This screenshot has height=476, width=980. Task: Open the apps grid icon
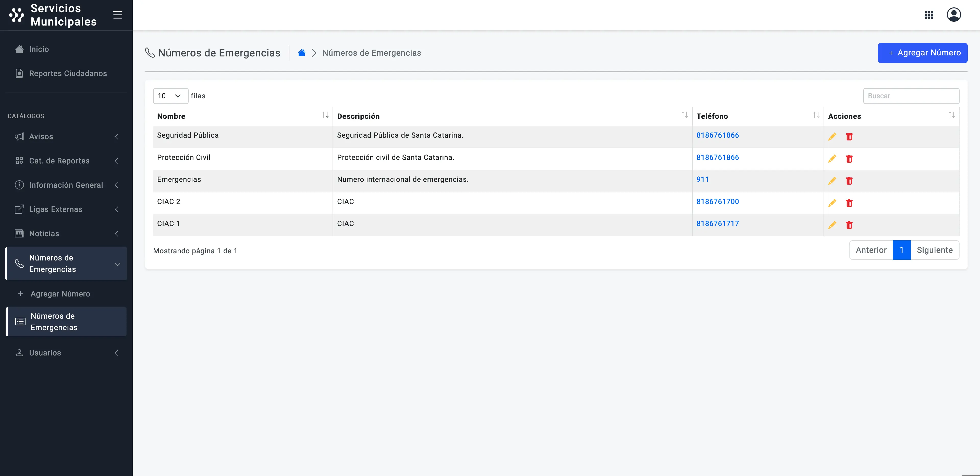coord(929,15)
